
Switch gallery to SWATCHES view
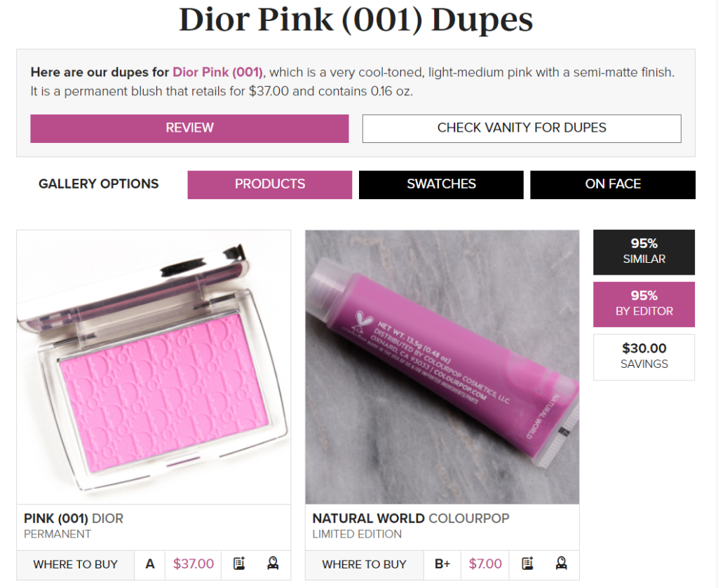tap(441, 184)
